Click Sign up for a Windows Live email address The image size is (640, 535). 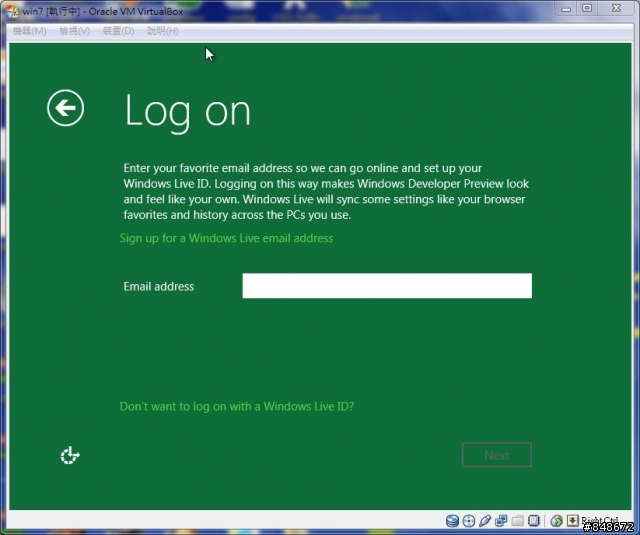pyautogui.click(x=226, y=238)
